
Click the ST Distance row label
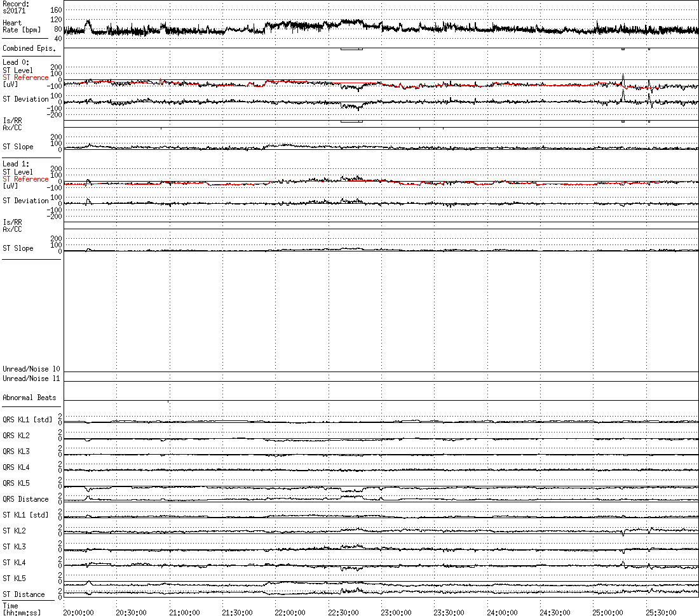24,594
